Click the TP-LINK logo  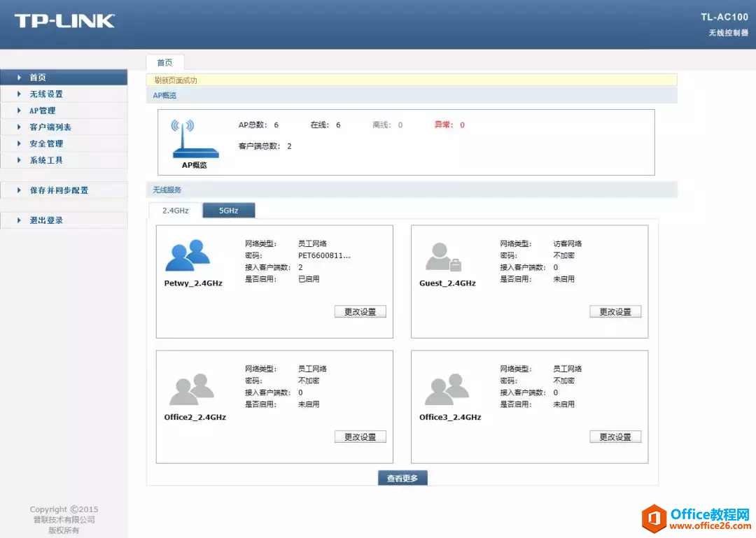(64, 21)
